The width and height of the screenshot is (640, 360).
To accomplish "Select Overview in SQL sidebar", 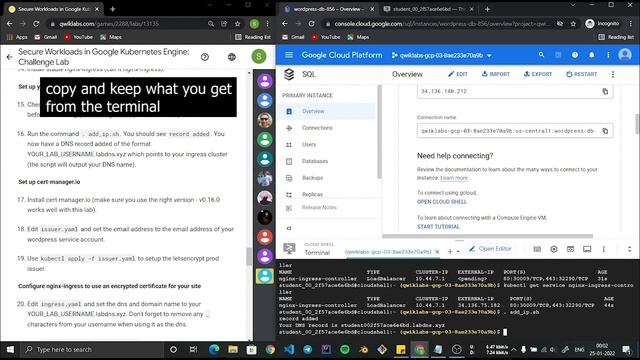I will pos(327,111).
